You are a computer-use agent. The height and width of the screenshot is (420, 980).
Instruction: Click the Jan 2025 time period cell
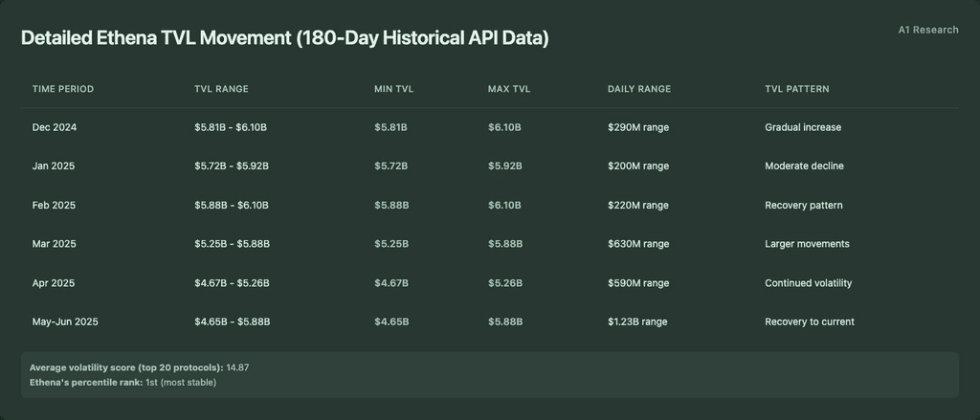(x=54, y=166)
